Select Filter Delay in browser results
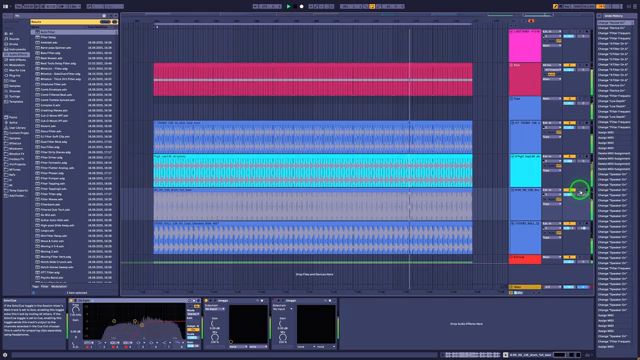Screen dimensions: 640x360 click(x=74, y=37)
